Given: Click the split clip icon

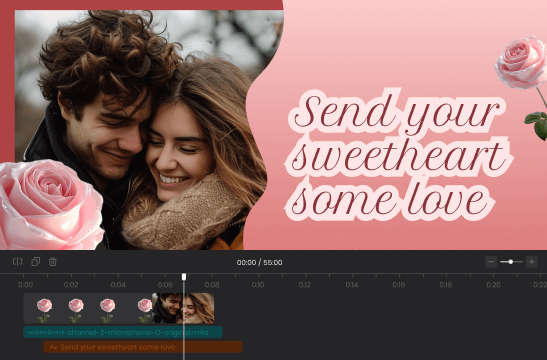Looking at the screenshot, I should coord(17,262).
